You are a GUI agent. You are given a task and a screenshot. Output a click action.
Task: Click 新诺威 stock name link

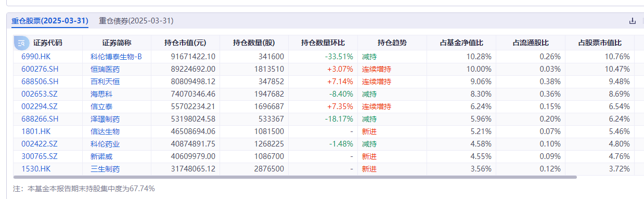(x=101, y=156)
